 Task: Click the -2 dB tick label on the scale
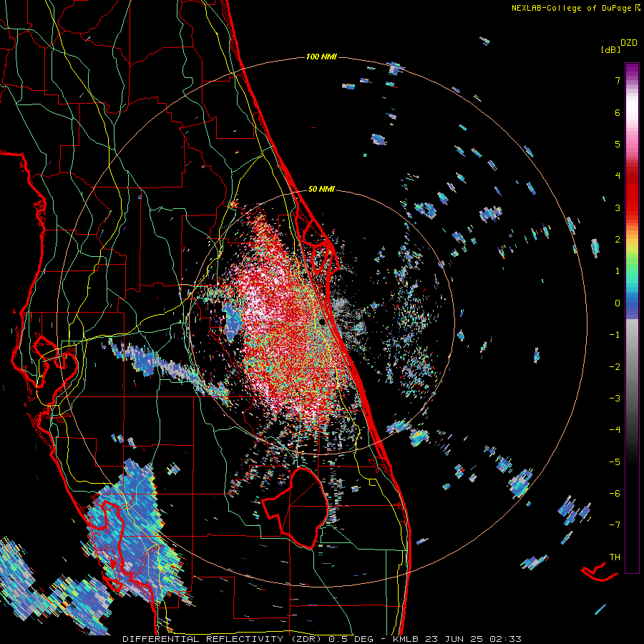615,366
